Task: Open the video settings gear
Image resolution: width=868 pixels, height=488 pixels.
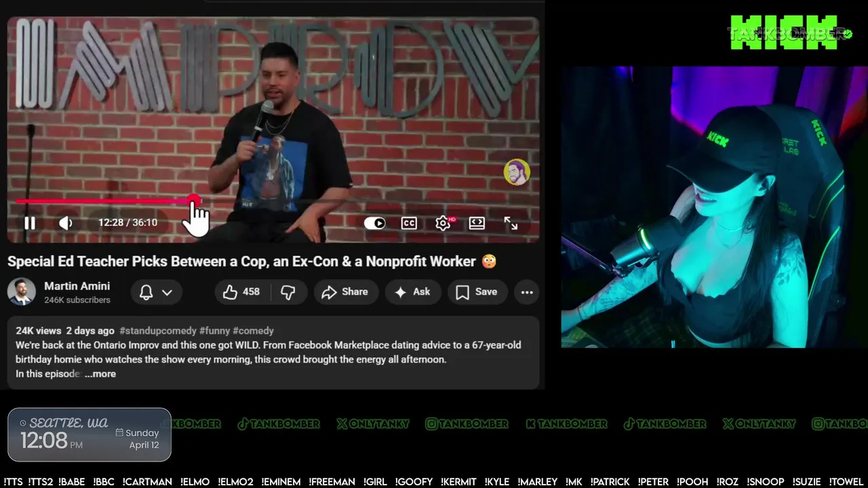Action: pos(443,223)
